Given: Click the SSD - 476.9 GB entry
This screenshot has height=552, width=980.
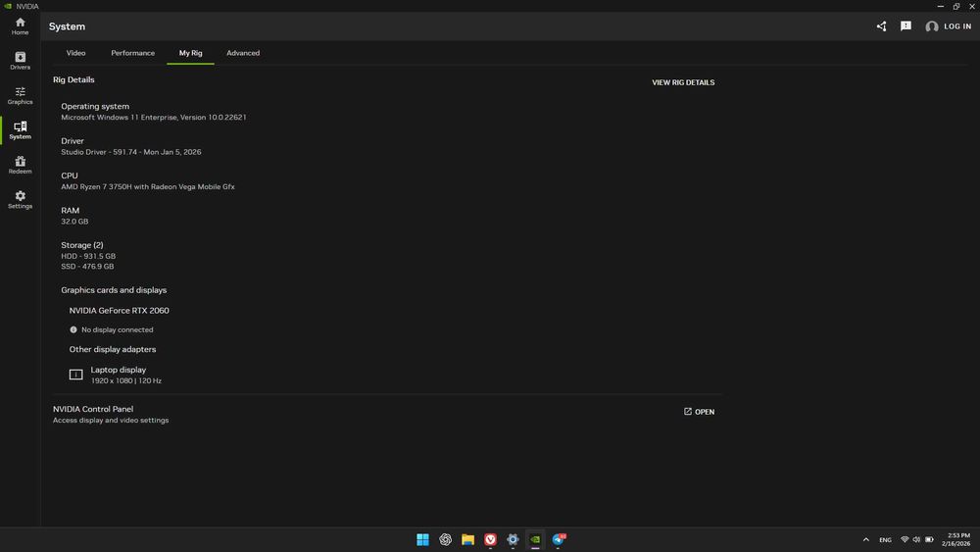Looking at the screenshot, I should (87, 267).
